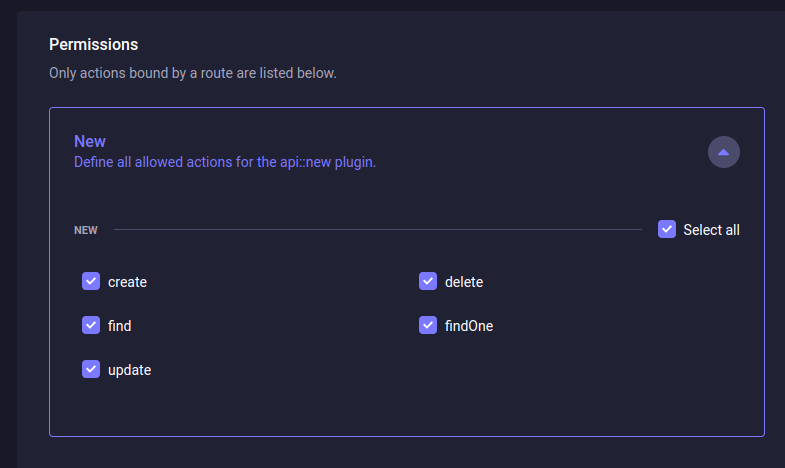Click the 'Only actions bound by a route' text
Image resolution: width=785 pixels, height=468 pixels.
tap(193, 73)
